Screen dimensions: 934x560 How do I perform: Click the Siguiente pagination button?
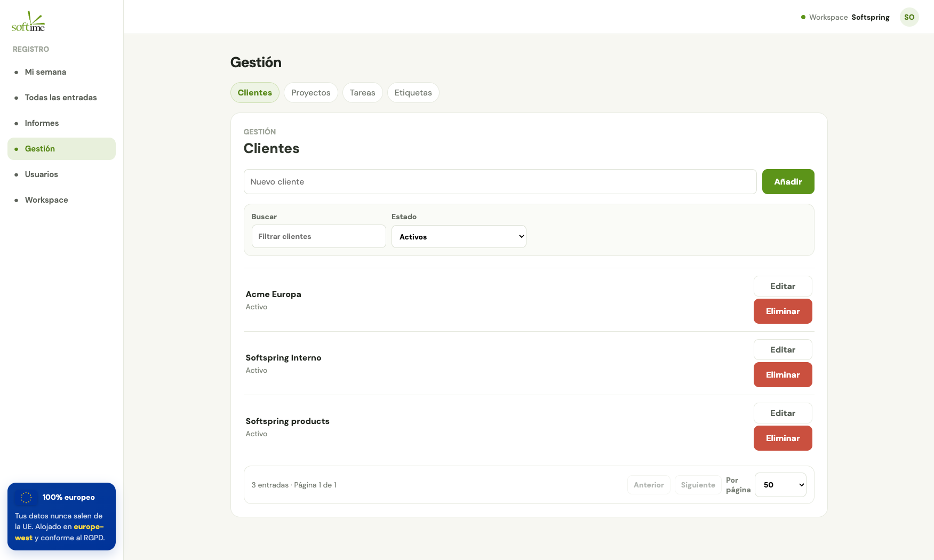[698, 485]
